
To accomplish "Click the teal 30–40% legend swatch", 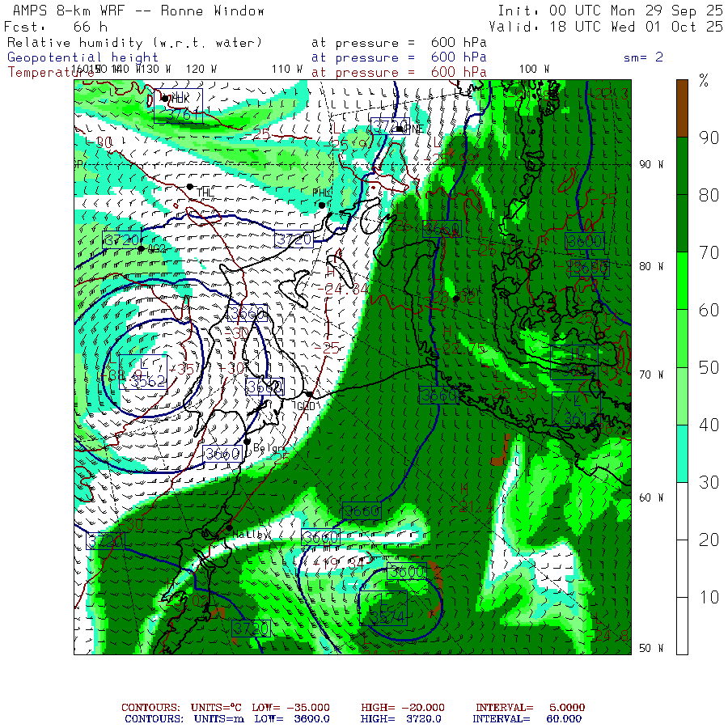I will (683, 453).
